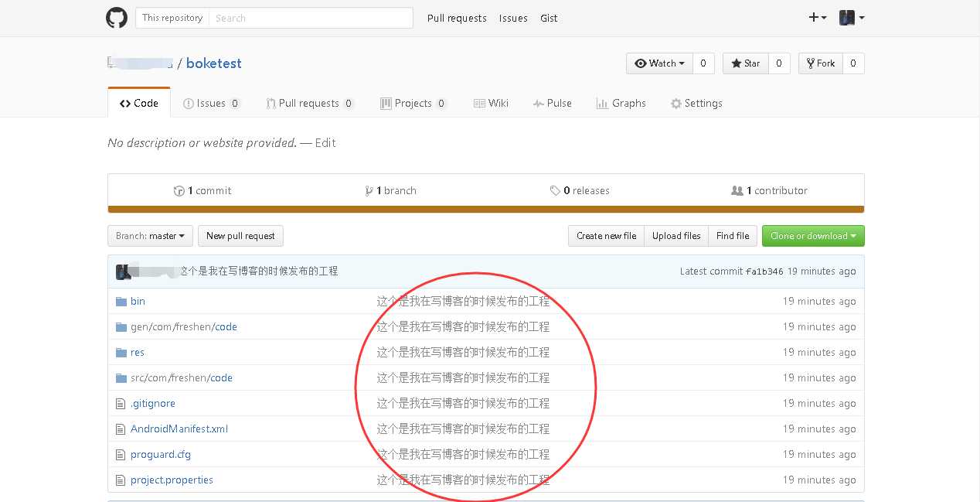This screenshot has height=502, width=980.
Task: Open the boketest repository link
Action: (x=214, y=63)
